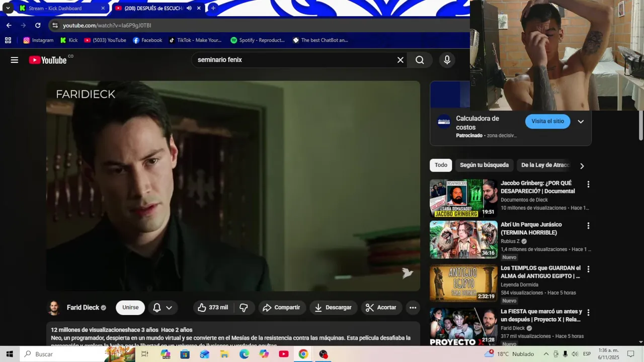644x362 pixels.
Task: Clear the search text with X icon
Action: (x=400, y=60)
